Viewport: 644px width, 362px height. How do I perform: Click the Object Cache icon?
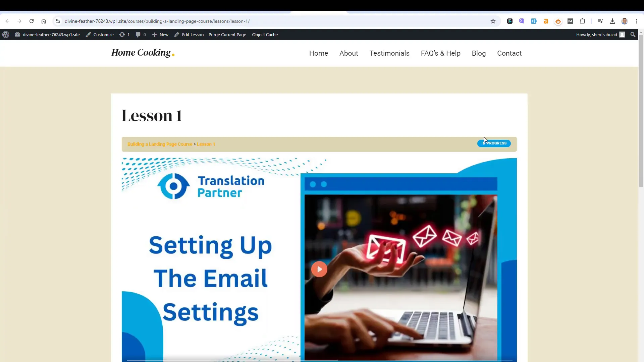[x=265, y=35]
